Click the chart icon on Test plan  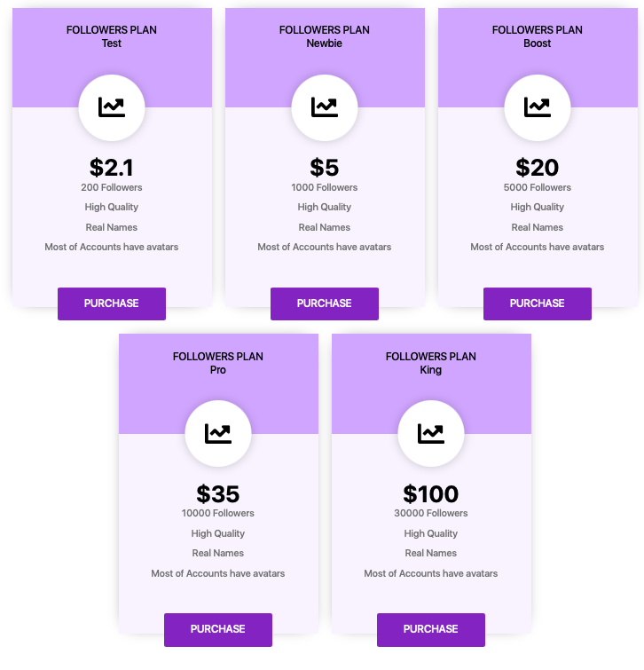click(x=112, y=107)
